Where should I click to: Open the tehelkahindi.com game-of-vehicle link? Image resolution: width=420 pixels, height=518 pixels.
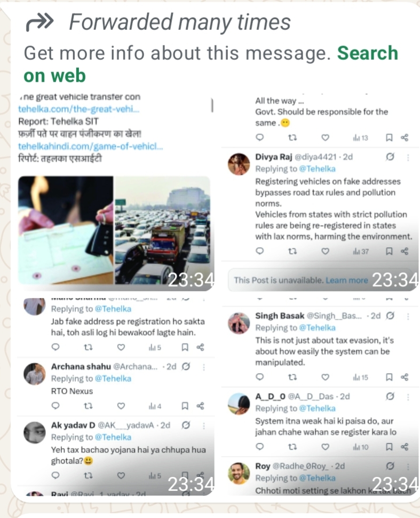tap(91, 146)
